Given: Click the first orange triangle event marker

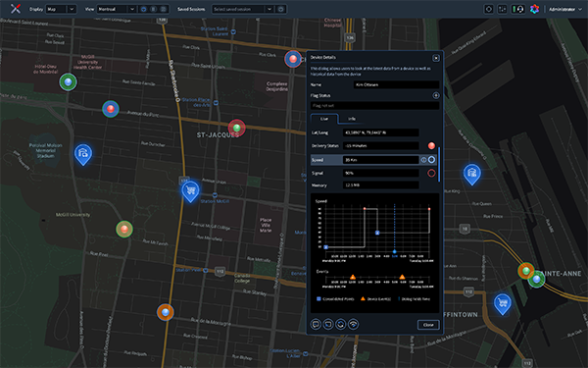Looking at the screenshot, I should 353,277.
